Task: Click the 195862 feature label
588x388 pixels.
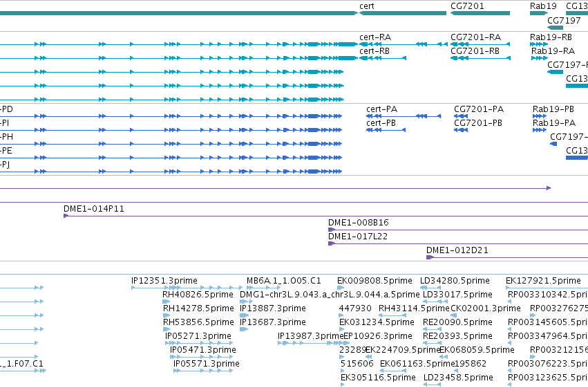Action: (471, 364)
